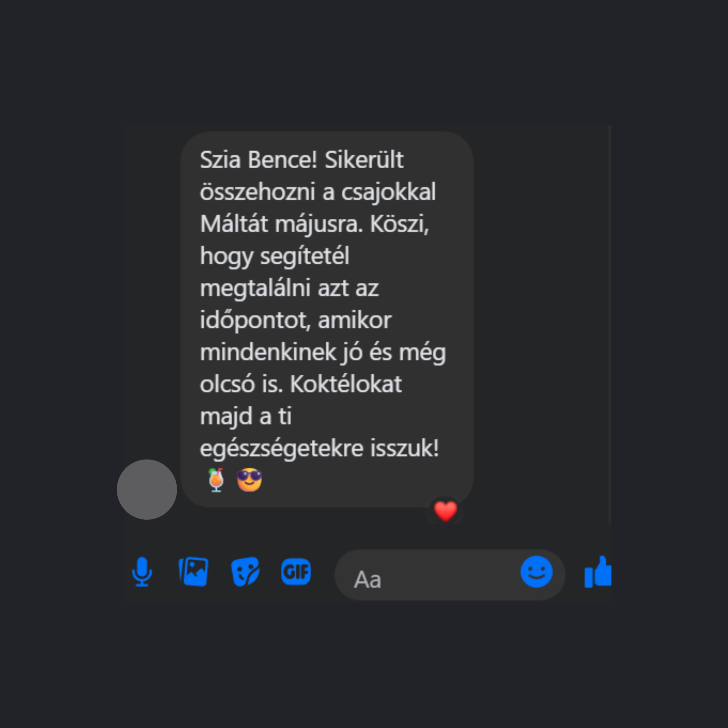Click the word 'összehozni' in the message
The height and width of the screenshot is (728, 728).
(257, 192)
